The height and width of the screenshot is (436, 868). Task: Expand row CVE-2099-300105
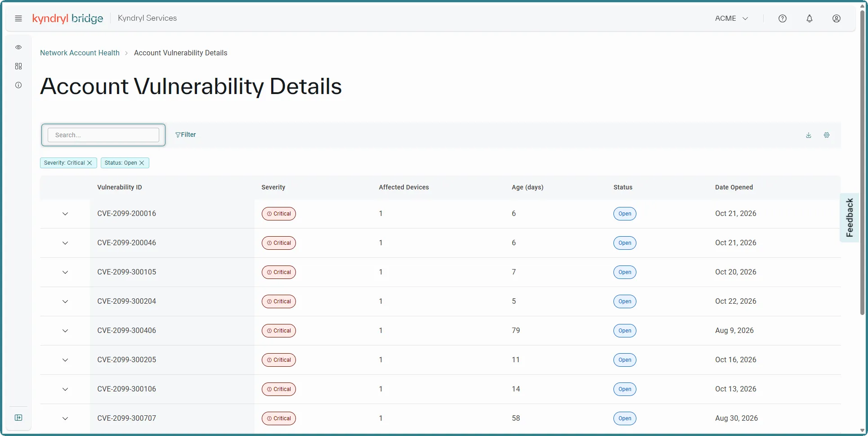pos(65,272)
